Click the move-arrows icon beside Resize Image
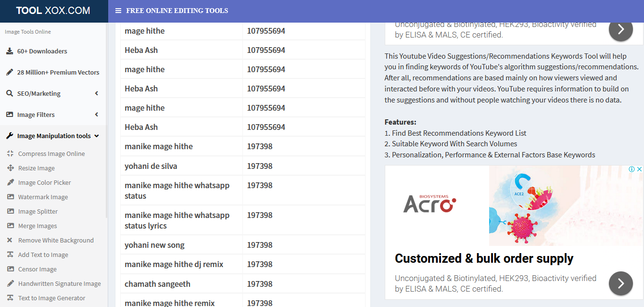 tap(10, 168)
